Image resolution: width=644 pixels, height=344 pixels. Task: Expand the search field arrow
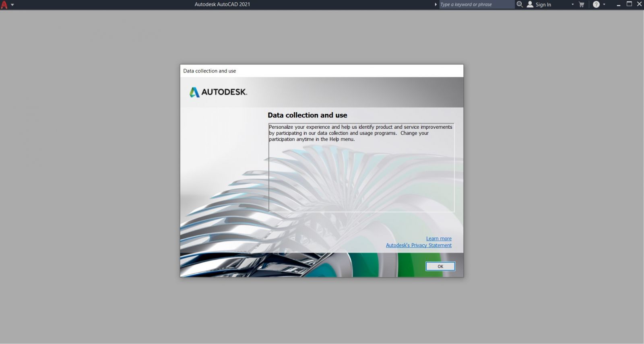436,4
